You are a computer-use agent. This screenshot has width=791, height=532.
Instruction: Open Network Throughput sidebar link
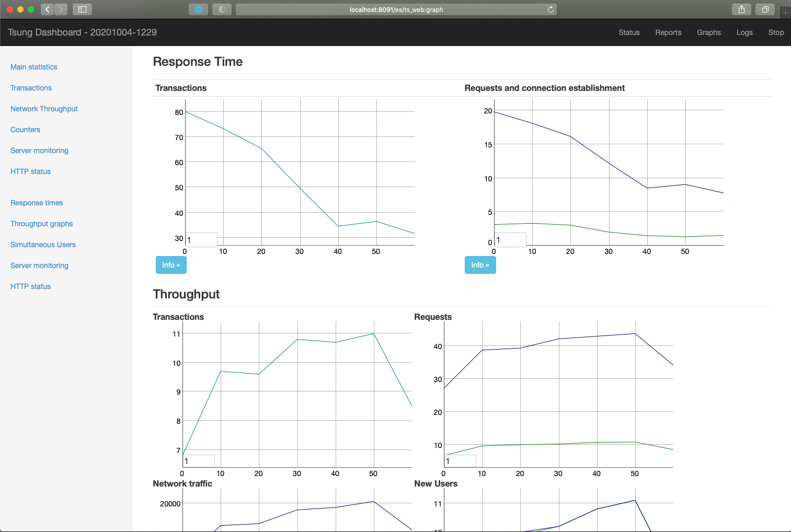click(x=44, y=109)
